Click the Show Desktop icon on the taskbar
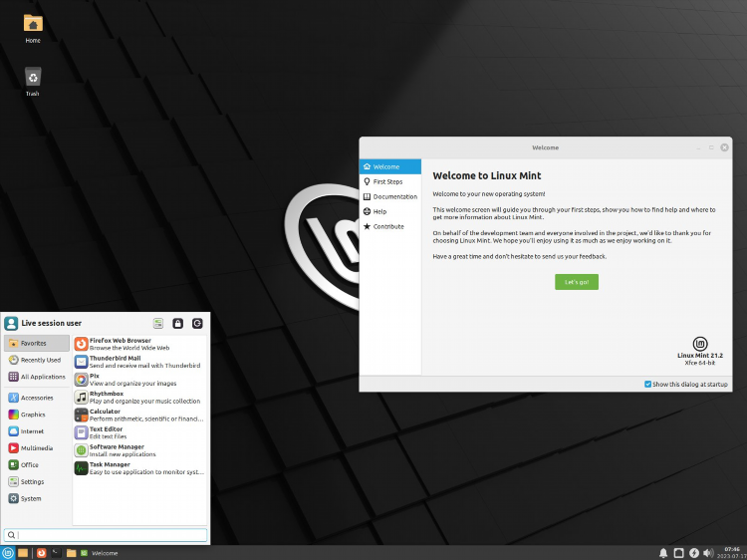 [x=22, y=553]
